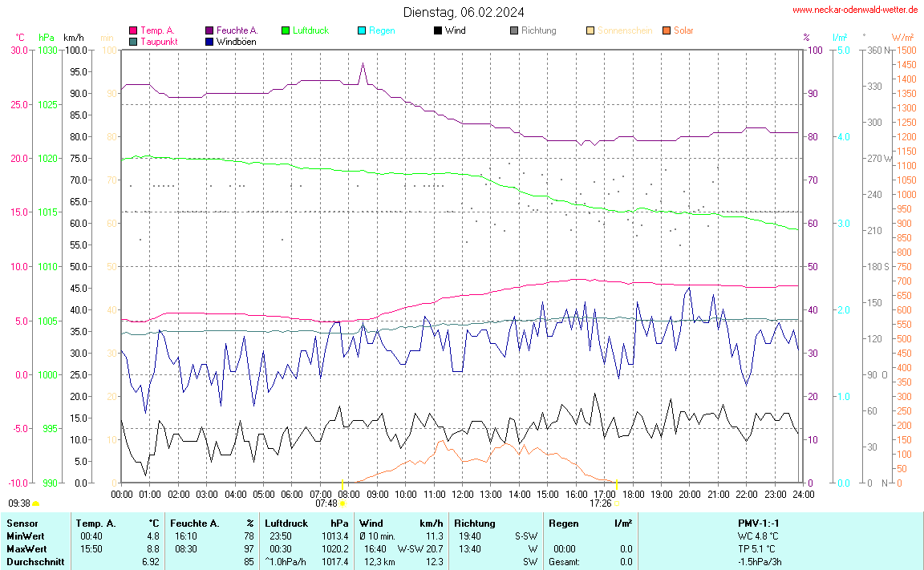Open the neckar-odenwald-wetter.de link
Image resolution: width=924 pixels, height=570 pixels.
point(854,10)
